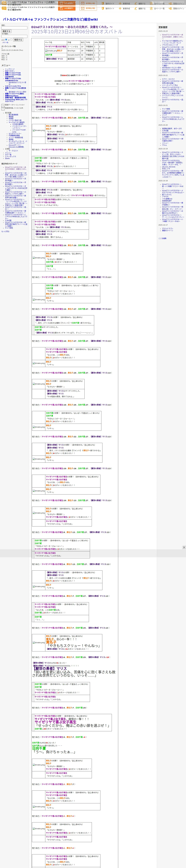Screen dimensions: 186x868
Task: Open 旧wiki link
Action: 7,158
